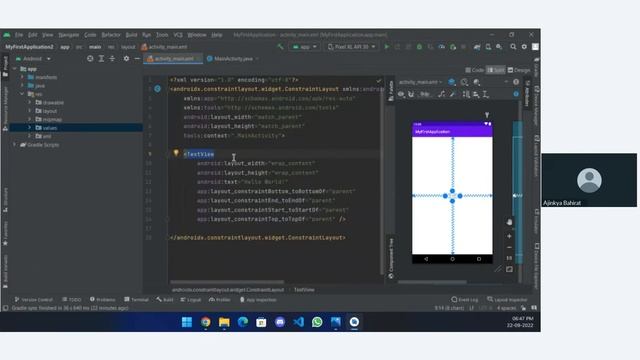Open IDE settings gear in main toolbar
The width and height of the screenshot is (640, 360).
click(524, 47)
